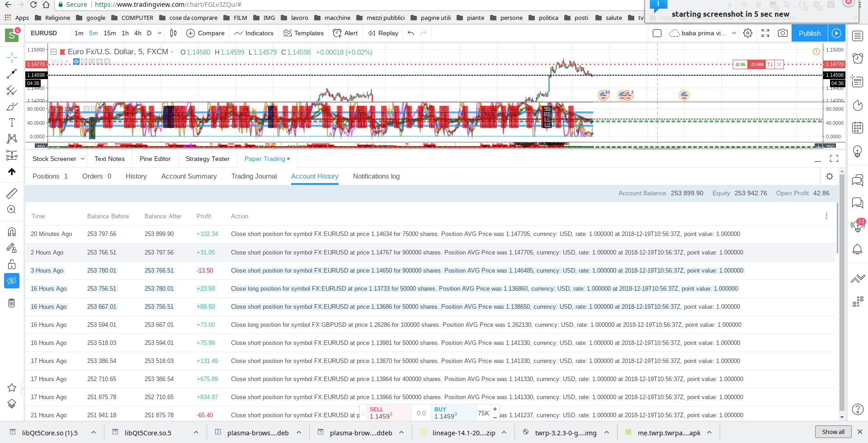Expand the Stock Screener dropdown arrow

(83, 159)
